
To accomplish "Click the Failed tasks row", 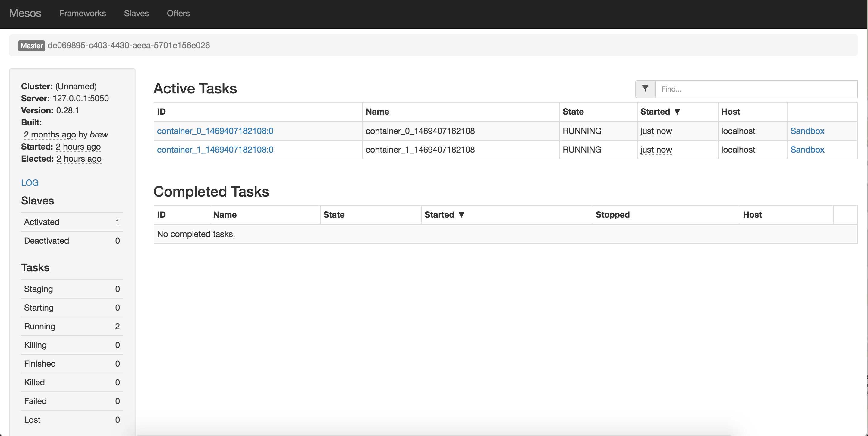I will tap(72, 401).
